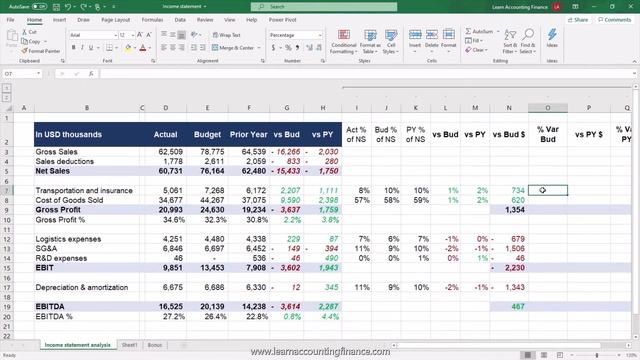Select the Income statement analysis sheet tab
Image resolution: width=640 pixels, height=360 pixels.
(x=78, y=345)
